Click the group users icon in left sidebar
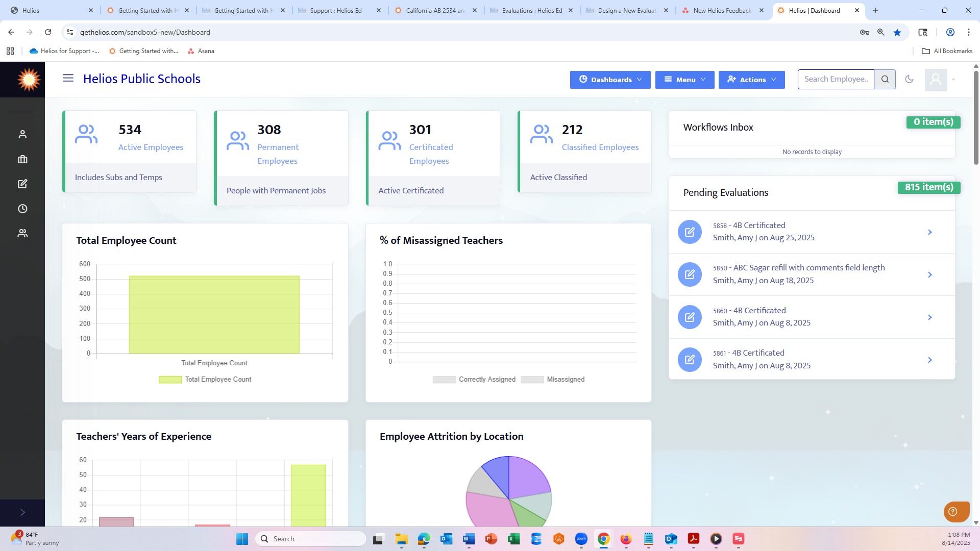 pyautogui.click(x=22, y=233)
